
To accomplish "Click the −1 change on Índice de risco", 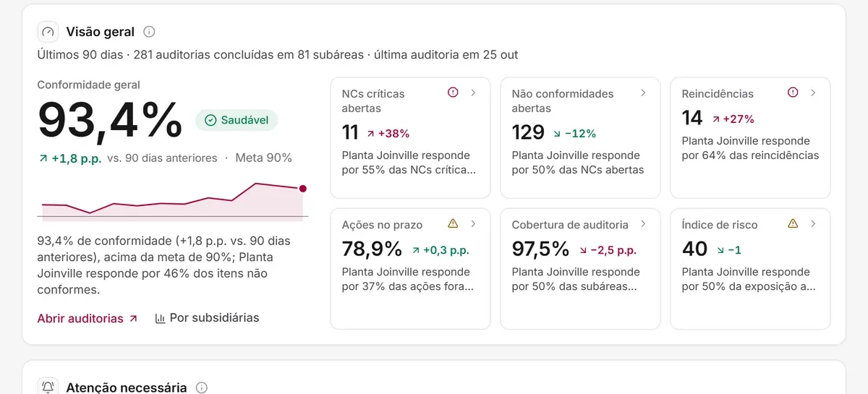I will click(x=728, y=250).
